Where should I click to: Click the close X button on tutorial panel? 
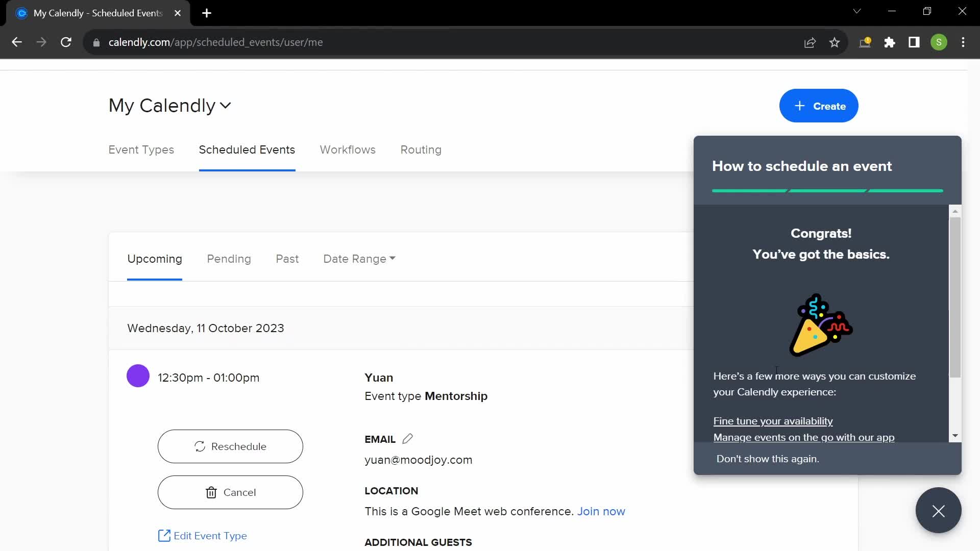pos(939,511)
